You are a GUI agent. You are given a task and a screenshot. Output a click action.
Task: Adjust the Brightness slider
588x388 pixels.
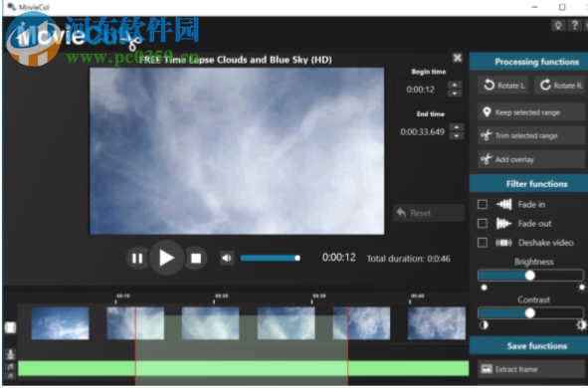tap(530, 276)
